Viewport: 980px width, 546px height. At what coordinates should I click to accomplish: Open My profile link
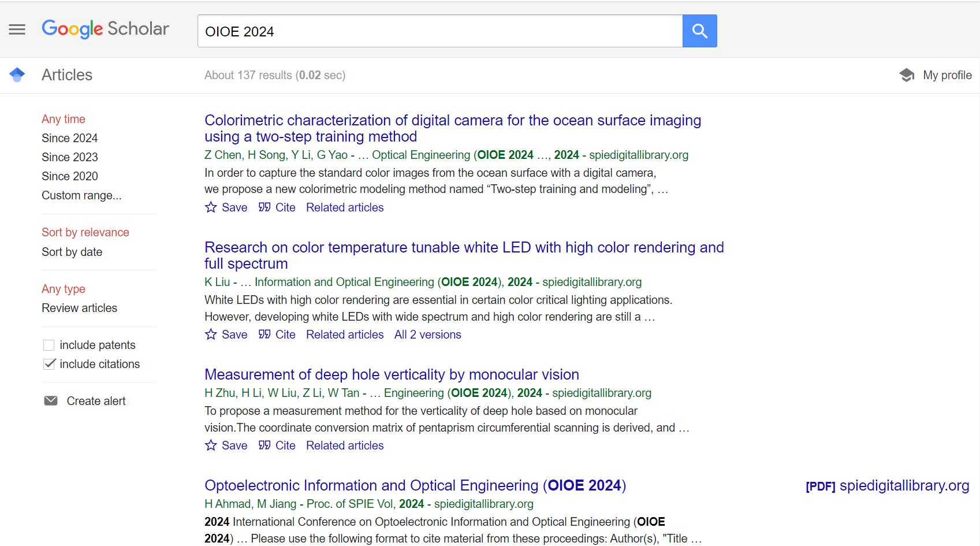[x=947, y=75]
